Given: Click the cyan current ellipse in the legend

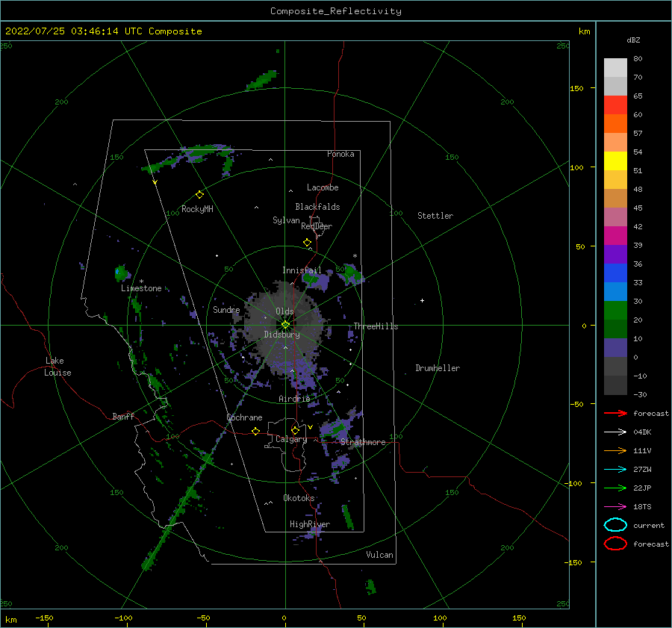Looking at the screenshot, I should (615, 525).
